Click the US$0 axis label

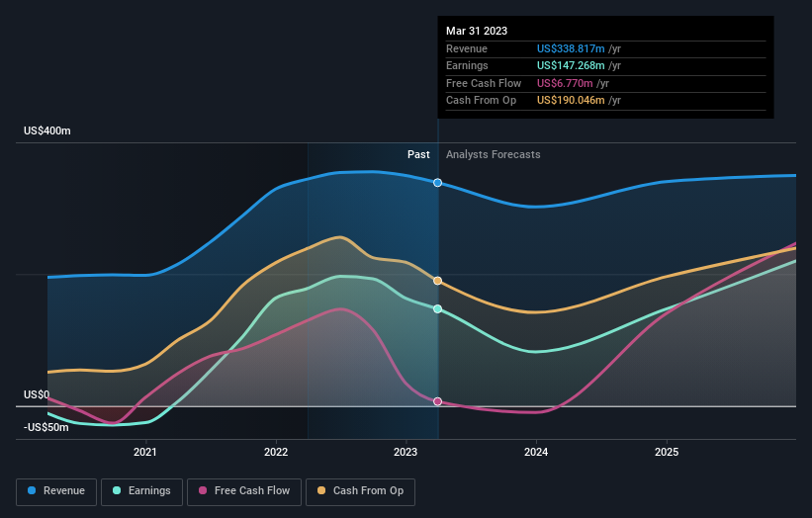(37, 394)
